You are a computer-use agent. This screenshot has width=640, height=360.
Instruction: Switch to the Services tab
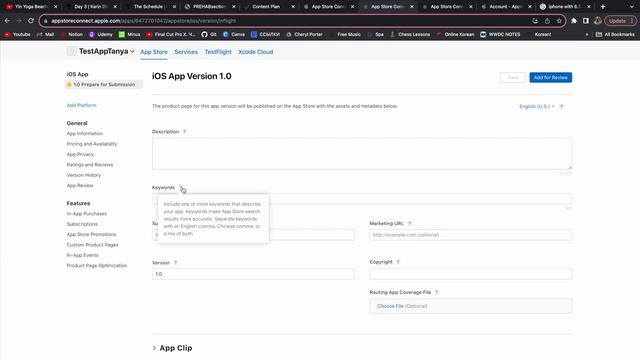pyautogui.click(x=186, y=52)
